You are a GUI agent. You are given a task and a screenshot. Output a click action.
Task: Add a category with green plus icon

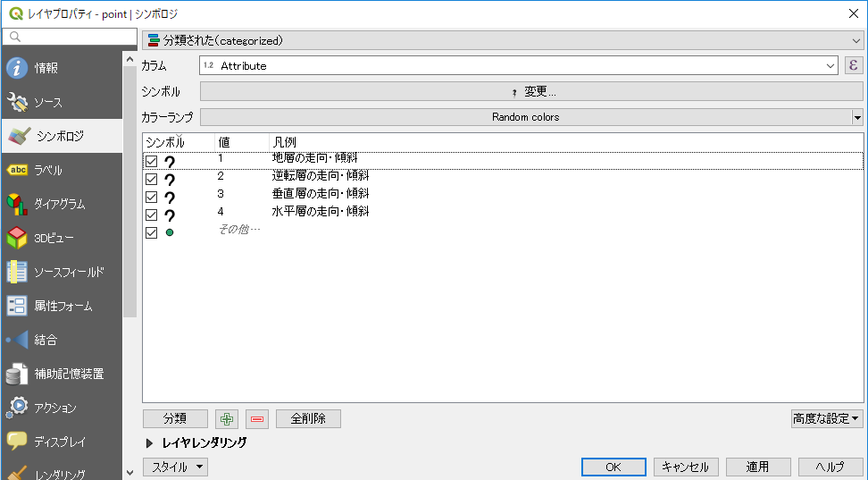(227, 419)
